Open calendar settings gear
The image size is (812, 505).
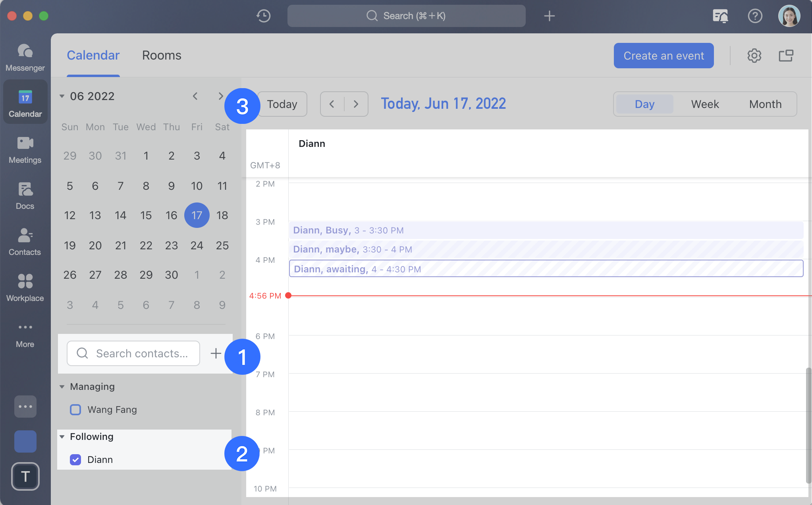pos(754,56)
